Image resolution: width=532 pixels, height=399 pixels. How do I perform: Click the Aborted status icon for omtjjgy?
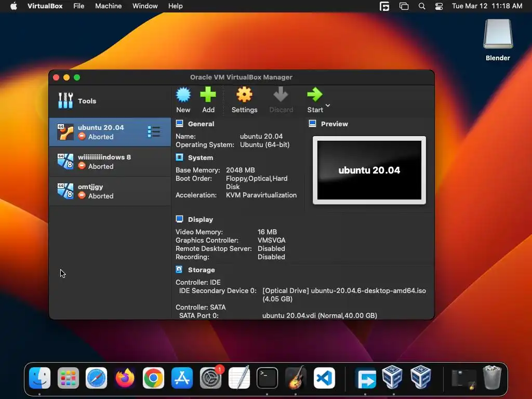click(82, 195)
